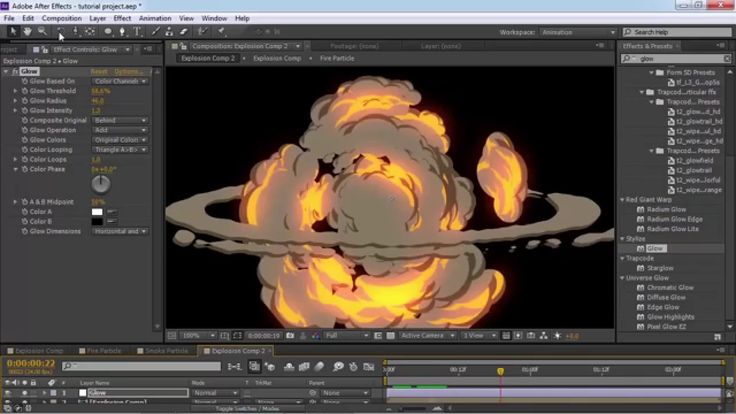The height and width of the screenshot is (414, 736).
Task: Select the Type tool
Action: pyautogui.click(x=137, y=31)
